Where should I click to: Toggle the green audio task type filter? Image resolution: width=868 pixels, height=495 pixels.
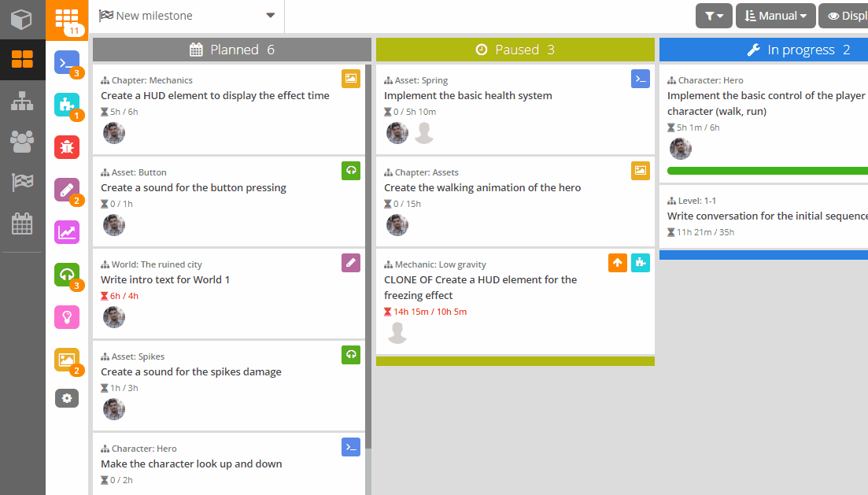(67, 275)
